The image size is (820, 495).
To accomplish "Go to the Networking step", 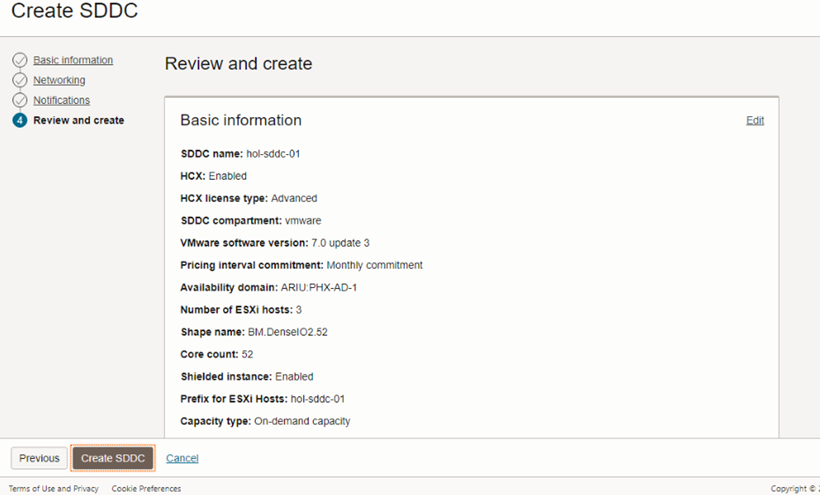I will pyautogui.click(x=59, y=80).
